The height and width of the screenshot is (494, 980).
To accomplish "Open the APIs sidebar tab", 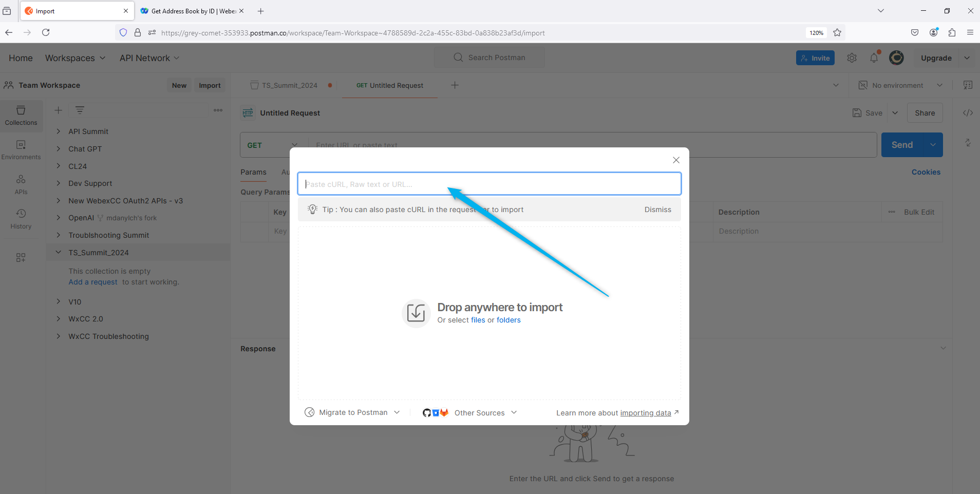I will 21,184.
